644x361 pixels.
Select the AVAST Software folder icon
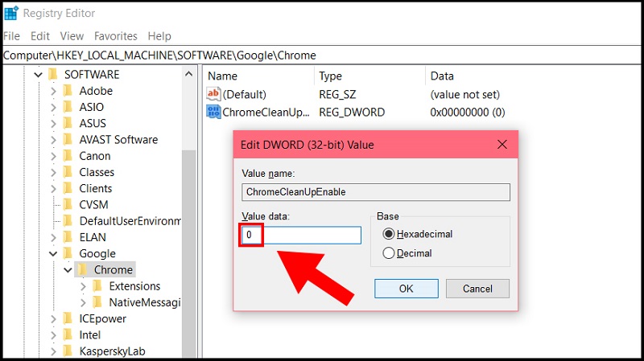68,139
